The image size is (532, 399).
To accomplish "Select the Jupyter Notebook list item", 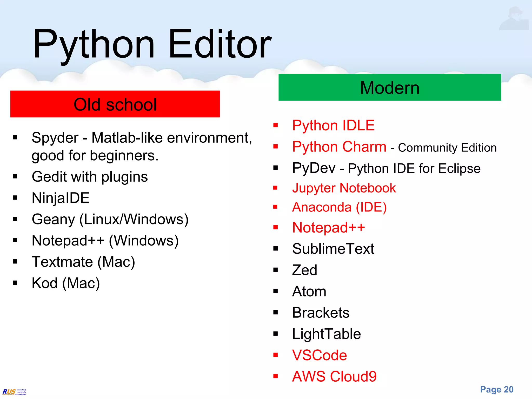I will coord(344,188).
